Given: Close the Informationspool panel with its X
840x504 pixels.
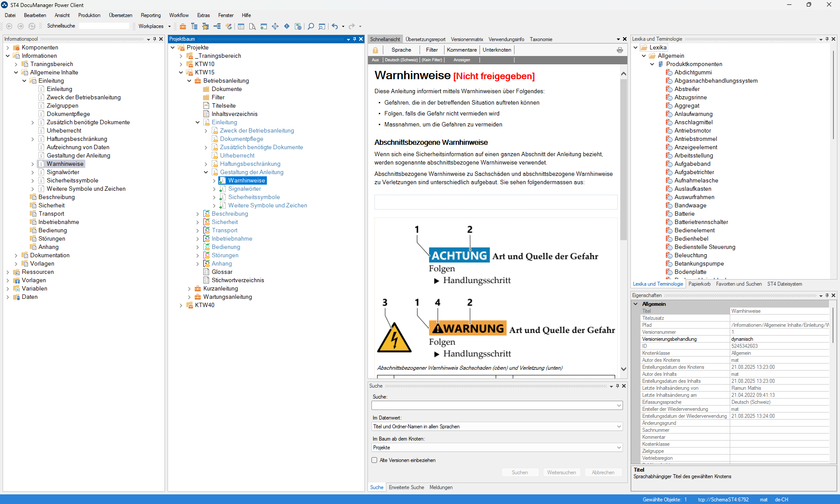Looking at the screenshot, I should coord(161,39).
